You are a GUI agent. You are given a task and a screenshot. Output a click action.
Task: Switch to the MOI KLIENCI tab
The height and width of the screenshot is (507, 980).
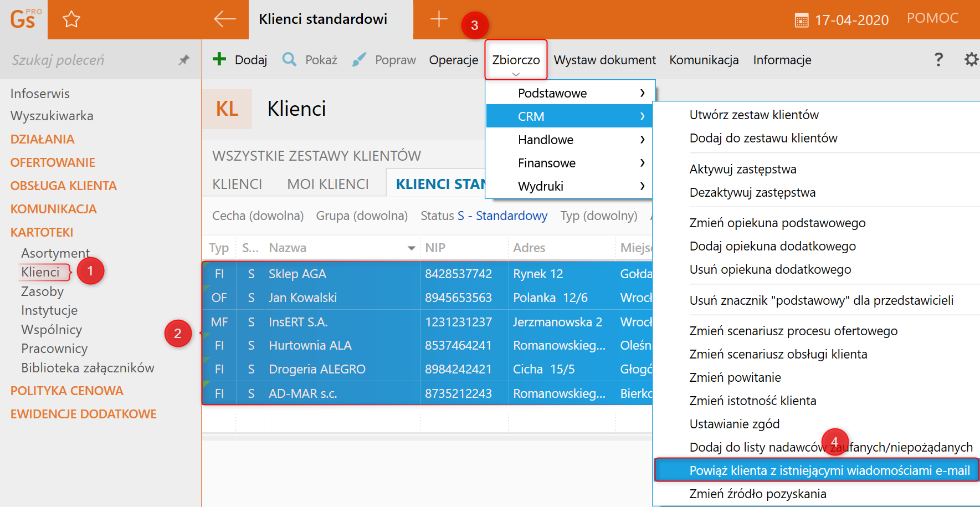click(327, 184)
